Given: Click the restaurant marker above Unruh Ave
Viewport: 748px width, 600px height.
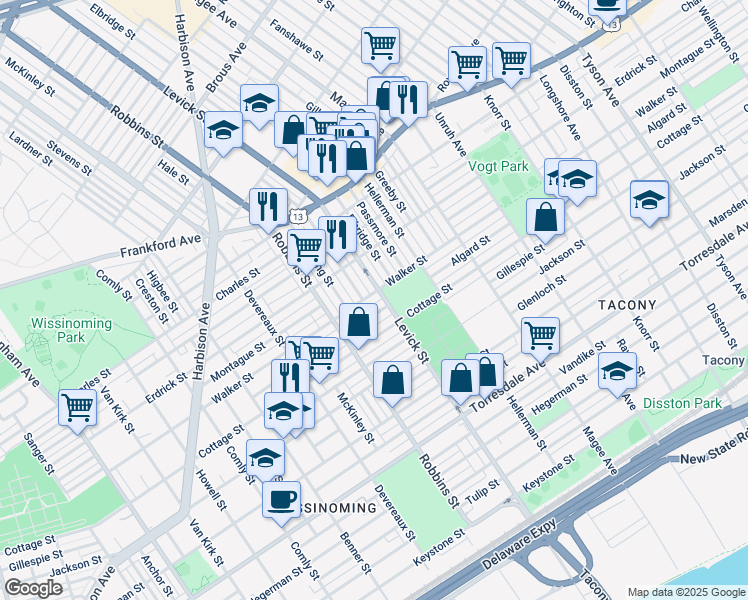Looking at the screenshot, I should 408,101.
